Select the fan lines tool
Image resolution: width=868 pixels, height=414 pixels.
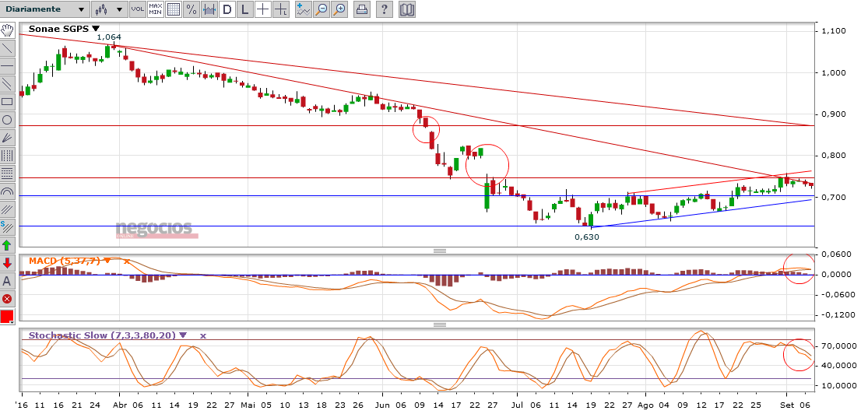click(x=7, y=137)
